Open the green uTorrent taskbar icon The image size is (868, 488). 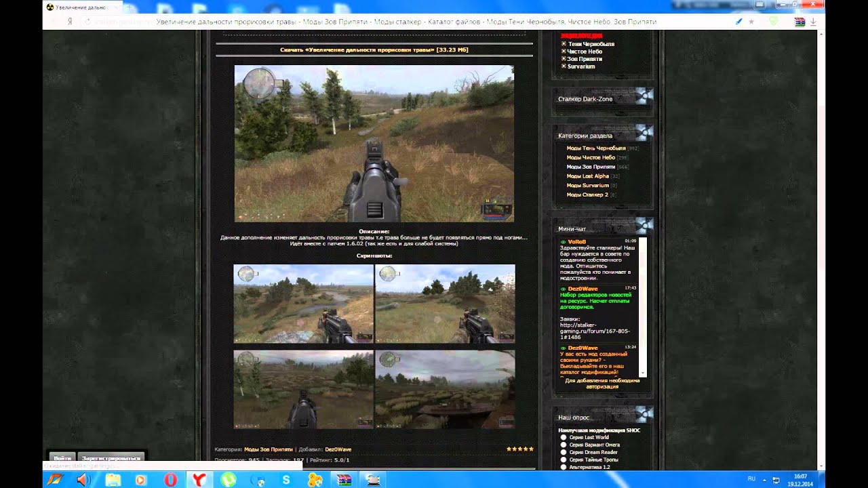click(x=229, y=480)
